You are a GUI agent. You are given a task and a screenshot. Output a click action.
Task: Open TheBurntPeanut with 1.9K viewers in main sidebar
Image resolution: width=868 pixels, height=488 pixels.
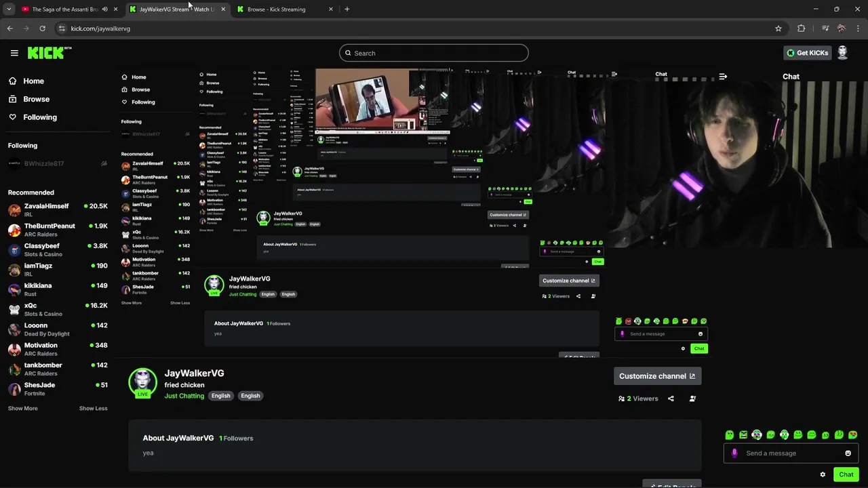[x=58, y=230]
